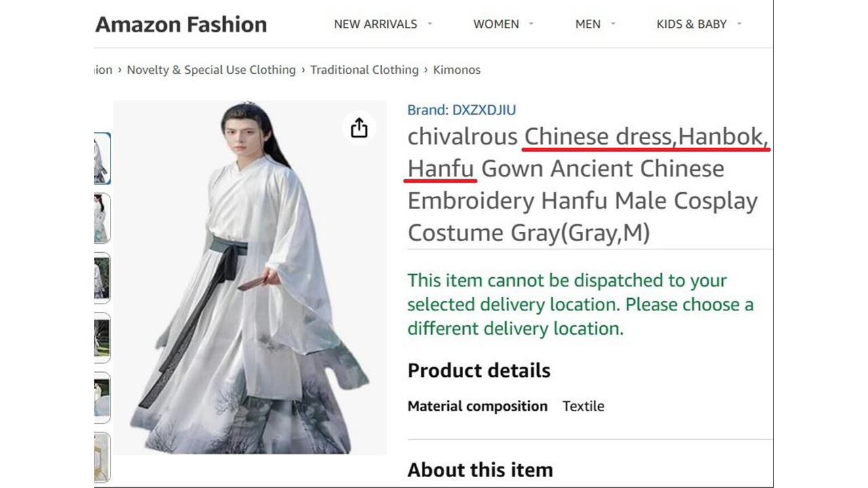Open the KIDS & BABY menu

(692, 24)
